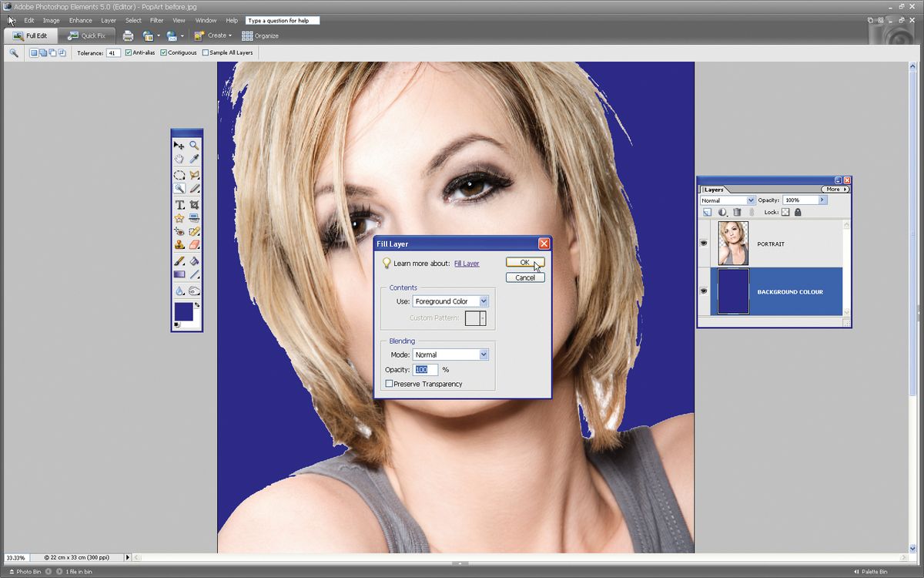Open the Fill Layer help link
Image resolution: width=924 pixels, height=578 pixels.
coord(467,263)
